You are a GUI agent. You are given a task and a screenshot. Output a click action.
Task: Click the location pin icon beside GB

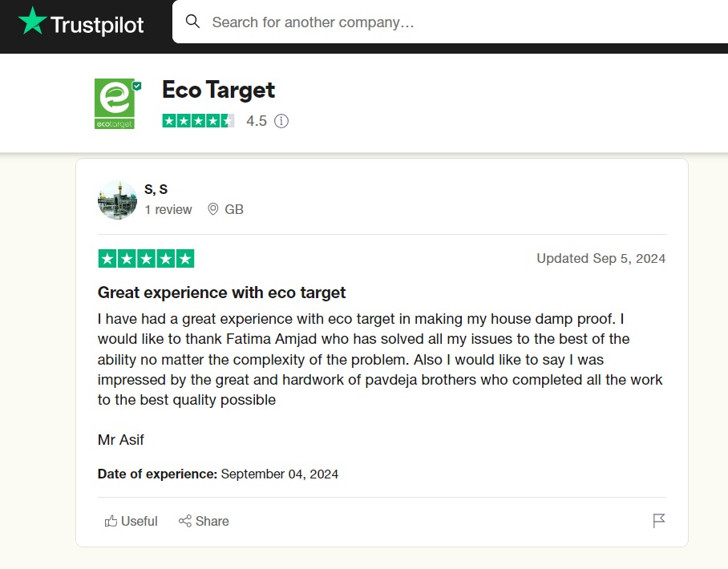pos(213,209)
